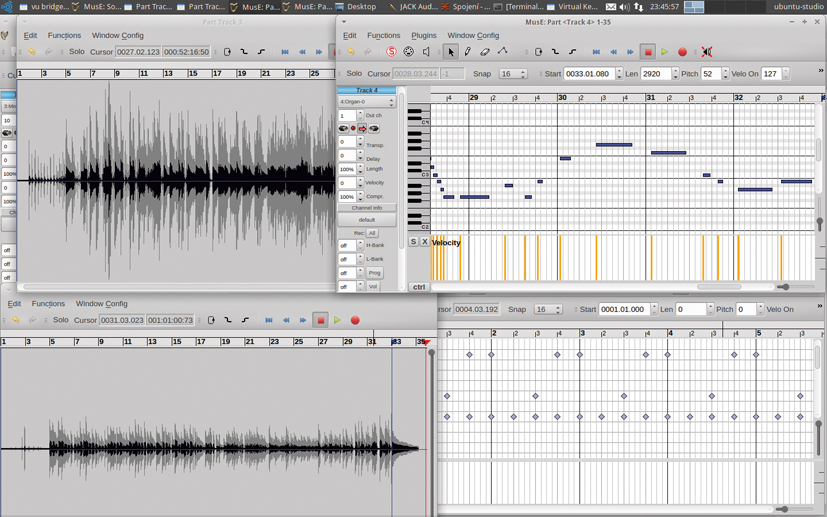Screen dimensions: 827x517
Task: Click the red S steprec icon
Action: coord(391,52)
